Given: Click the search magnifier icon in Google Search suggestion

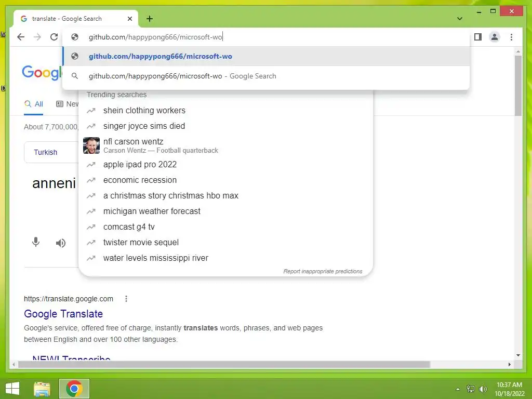Looking at the screenshot, I should tap(75, 76).
